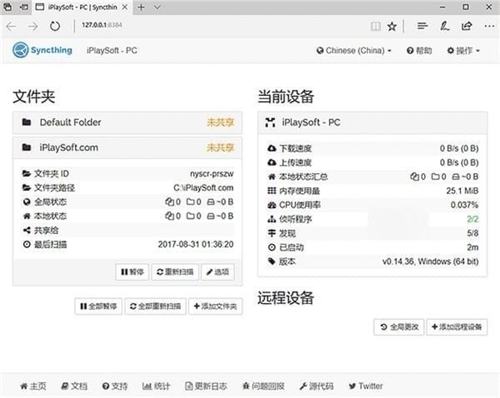Viewport: 500px width, 398px height.
Task: Click the set tabs aside icon
Action: click(x=24, y=7)
